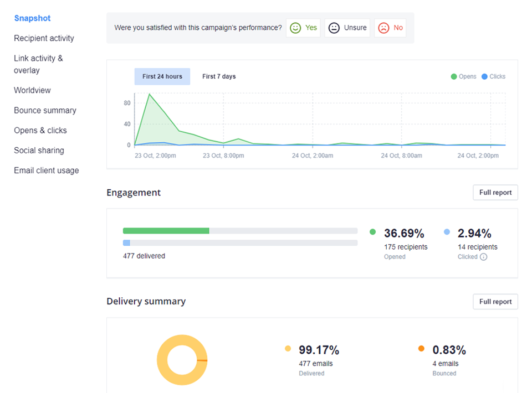This screenshot has height=393, width=532.
Task: Click the blue dot beside 2.94%
Action: pos(447,232)
